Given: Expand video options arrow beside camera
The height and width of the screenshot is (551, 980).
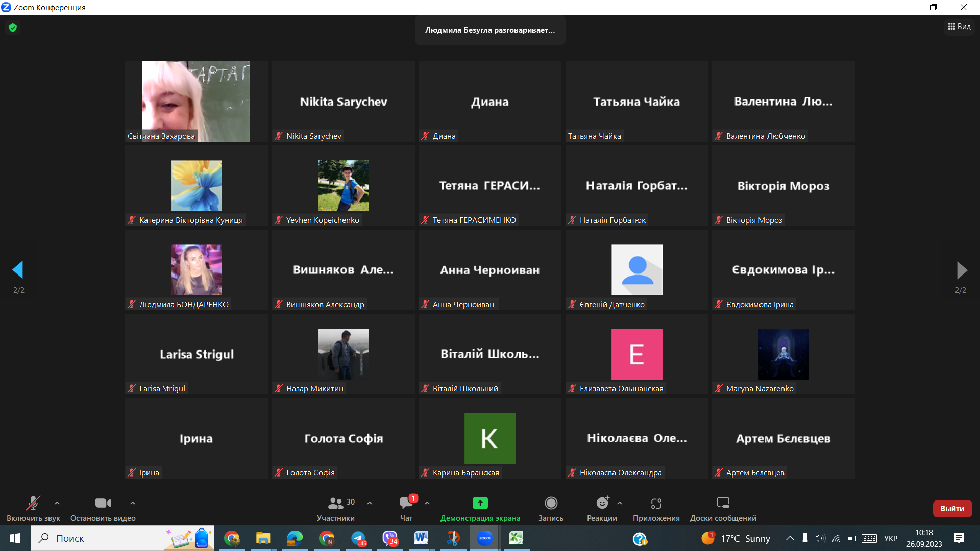Looking at the screenshot, I should point(133,503).
